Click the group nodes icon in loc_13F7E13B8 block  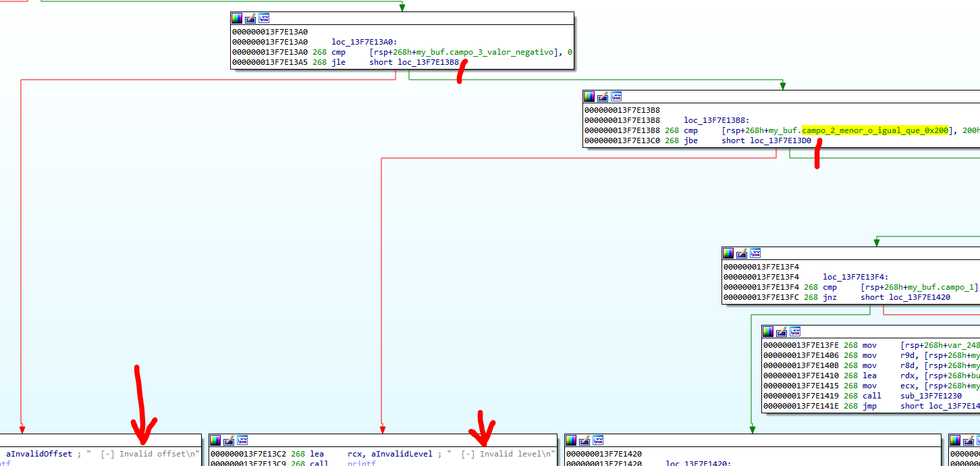pos(616,97)
